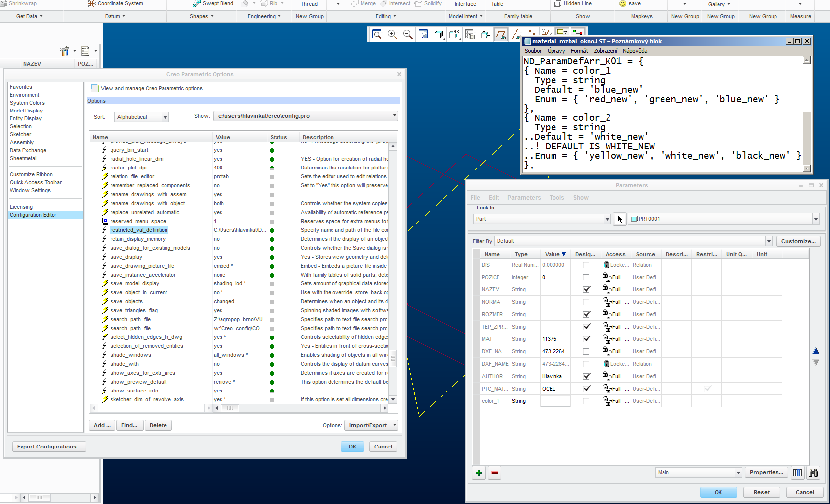The image size is (830, 504).
Task: Open the Filter By Default dropdown
Action: 769,241
